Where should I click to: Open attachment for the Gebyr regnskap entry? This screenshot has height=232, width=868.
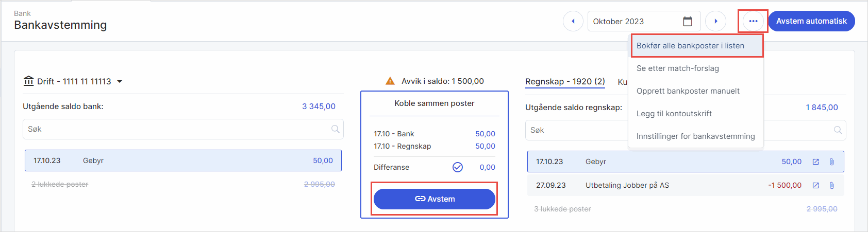(831, 162)
